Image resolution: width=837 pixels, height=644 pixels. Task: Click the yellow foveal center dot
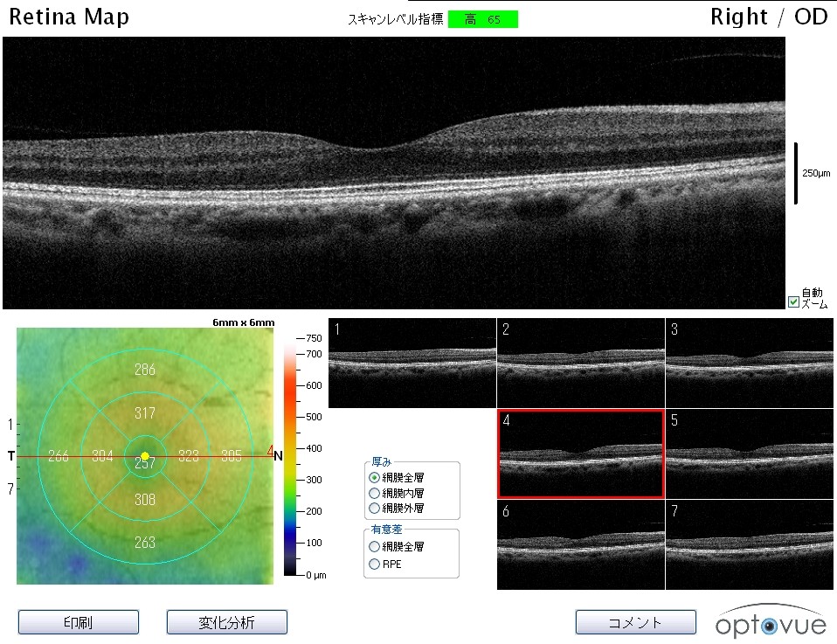(145, 455)
